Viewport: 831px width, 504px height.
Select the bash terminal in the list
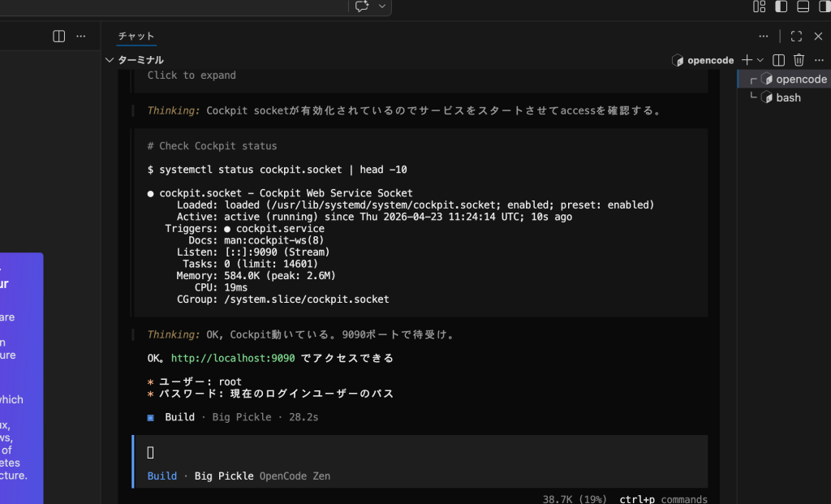pos(788,97)
